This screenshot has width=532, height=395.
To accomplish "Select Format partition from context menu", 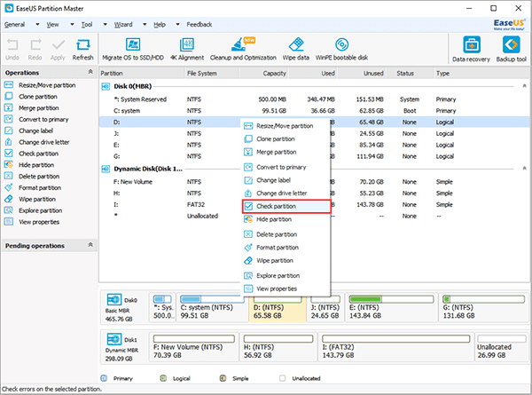I will tap(285, 248).
